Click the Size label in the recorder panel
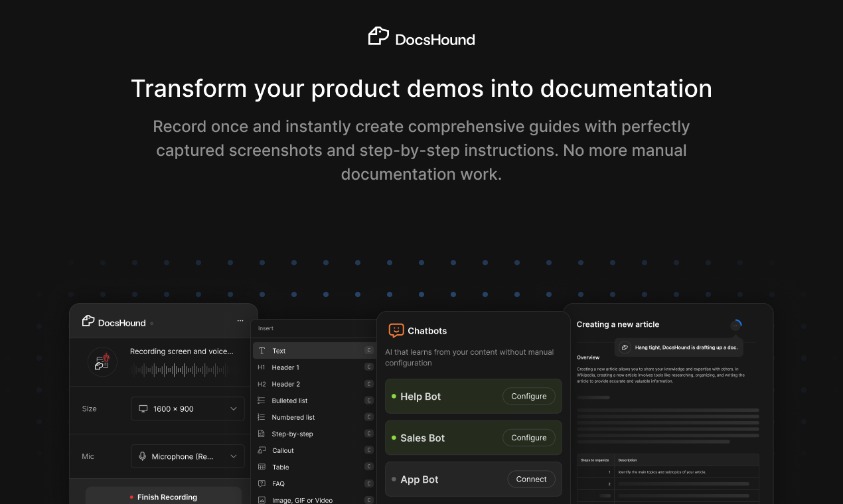The image size is (843, 504). point(90,409)
